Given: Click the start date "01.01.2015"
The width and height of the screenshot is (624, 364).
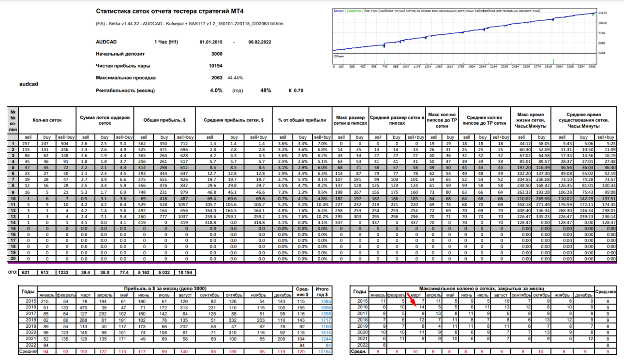Looking at the screenshot, I should pos(211,42).
